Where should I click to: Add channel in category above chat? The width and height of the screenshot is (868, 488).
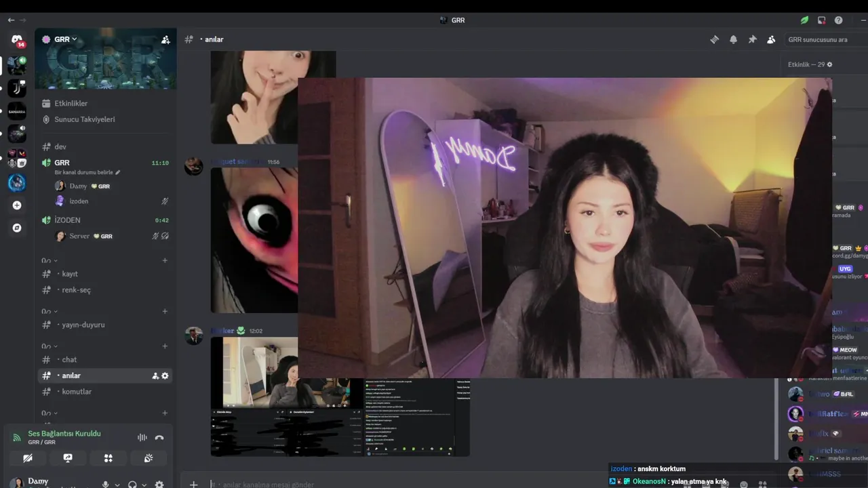165,346
